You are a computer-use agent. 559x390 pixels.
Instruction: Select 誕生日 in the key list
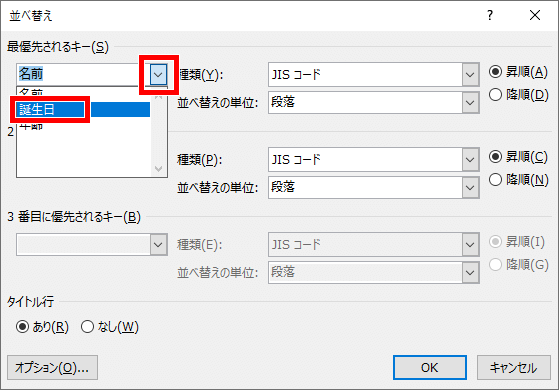(83, 109)
